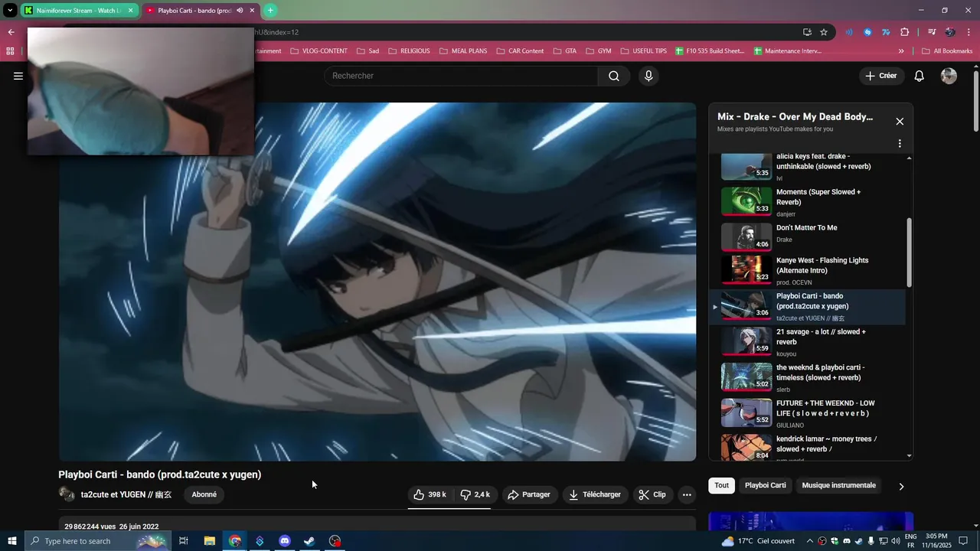Click the Télécharger download button
Viewport: 980px width, 551px height.
tap(595, 494)
